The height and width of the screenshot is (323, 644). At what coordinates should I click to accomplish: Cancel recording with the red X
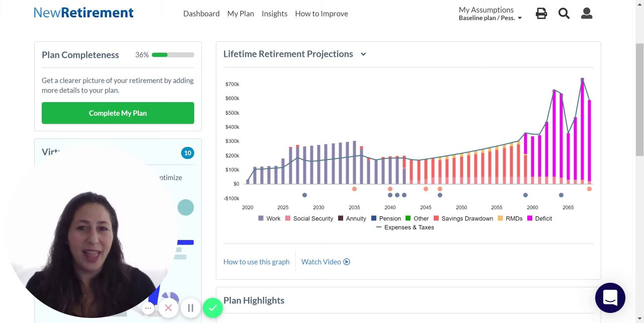(169, 308)
